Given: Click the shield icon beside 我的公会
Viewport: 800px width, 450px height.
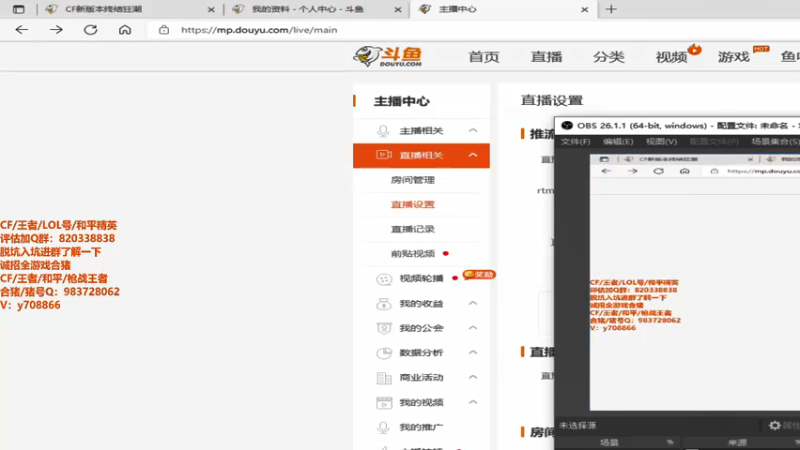Looking at the screenshot, I should (x=384, y=328).
